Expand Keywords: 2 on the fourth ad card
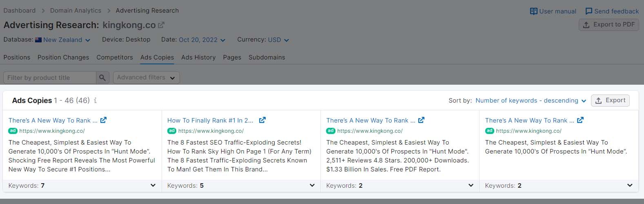Screen dimensions: 644x204 tap(630, 185)
